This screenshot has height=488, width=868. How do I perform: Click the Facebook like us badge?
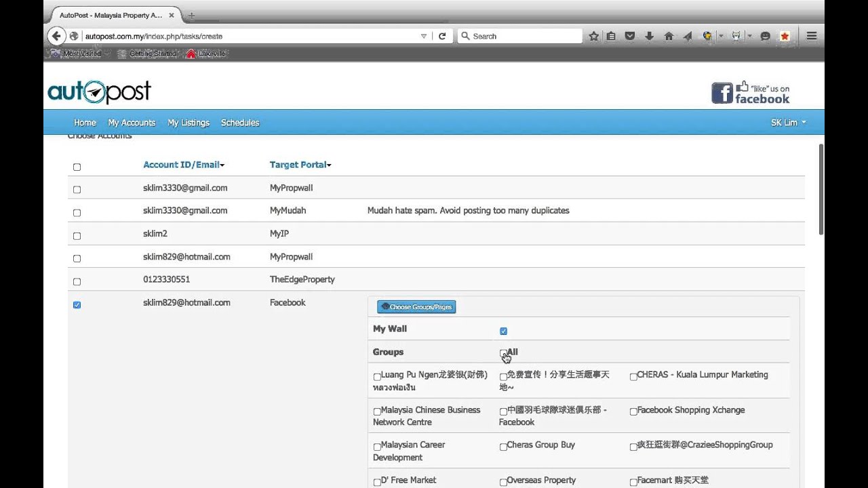751,93
